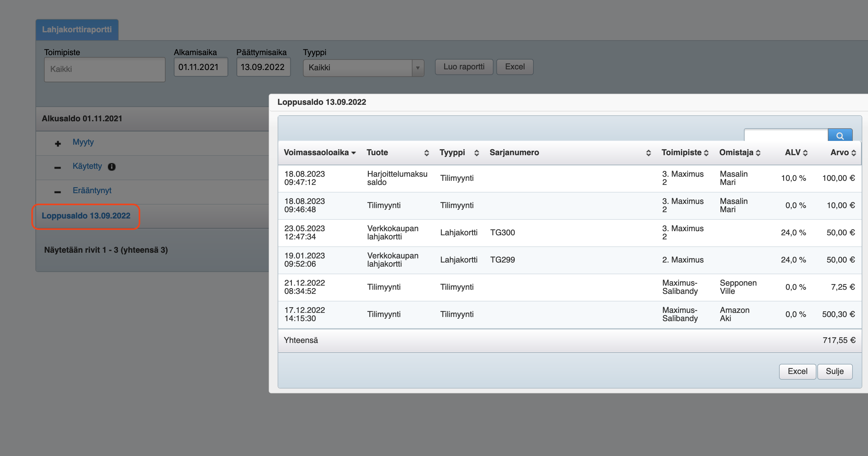Image resolution: width=868 pixels, height=456 pixels.
Task: Sort by Tyyppi column arrows
Action: pos(476,153)
